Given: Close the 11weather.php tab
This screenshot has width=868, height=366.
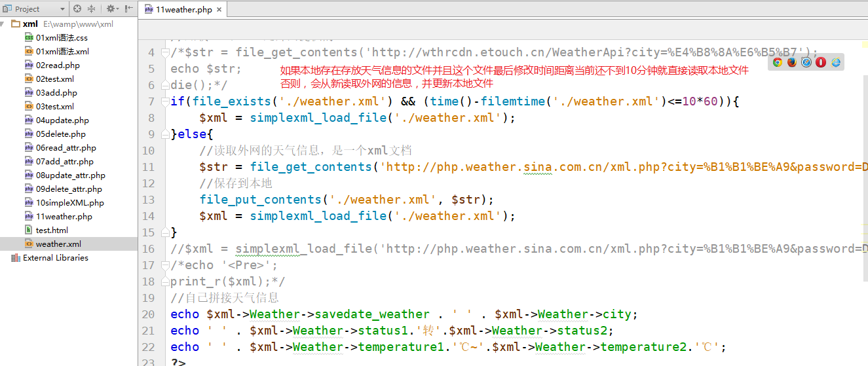Looking at the screenshot, I should click(x=219, y=9).
